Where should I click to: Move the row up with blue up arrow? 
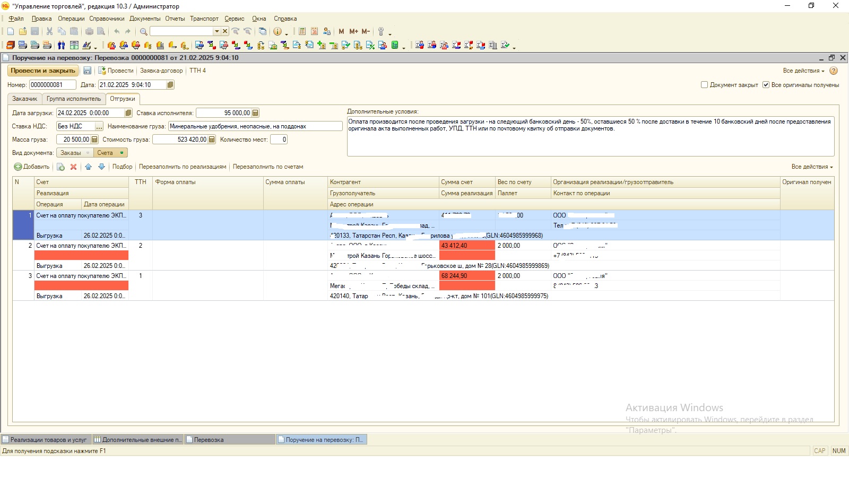coord(88,167)
